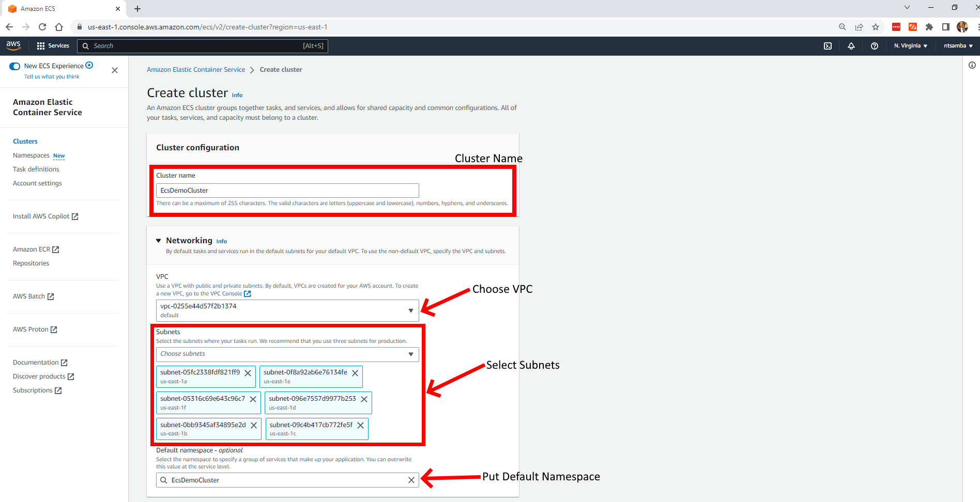980x502 pixels.
Task: Collapse the Networking section
Action: (x=159, y=241)
